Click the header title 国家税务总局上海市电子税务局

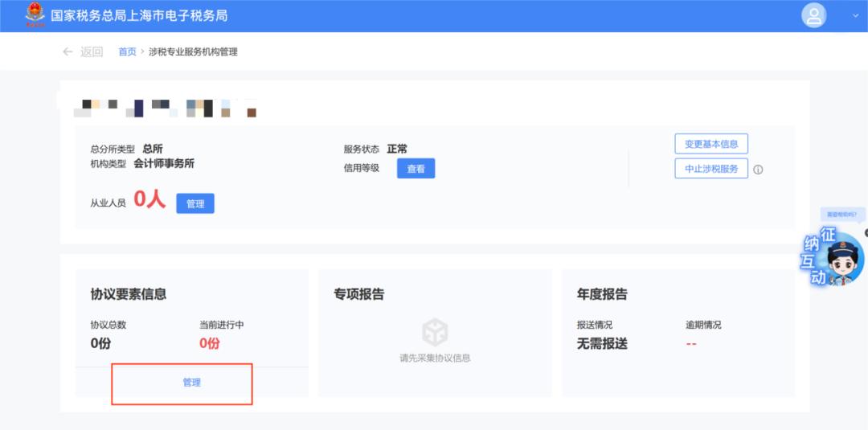click(139, 15)
